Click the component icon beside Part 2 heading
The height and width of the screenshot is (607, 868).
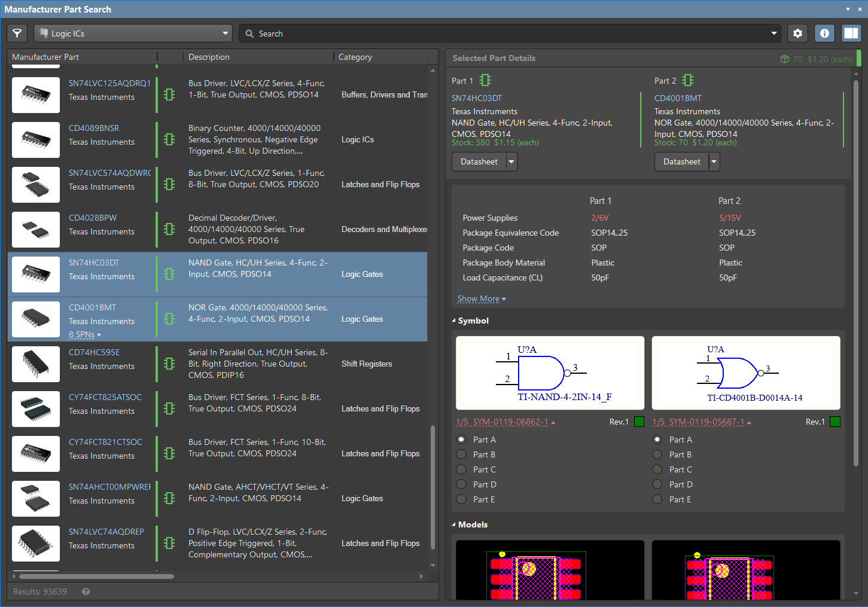[688, 80]
